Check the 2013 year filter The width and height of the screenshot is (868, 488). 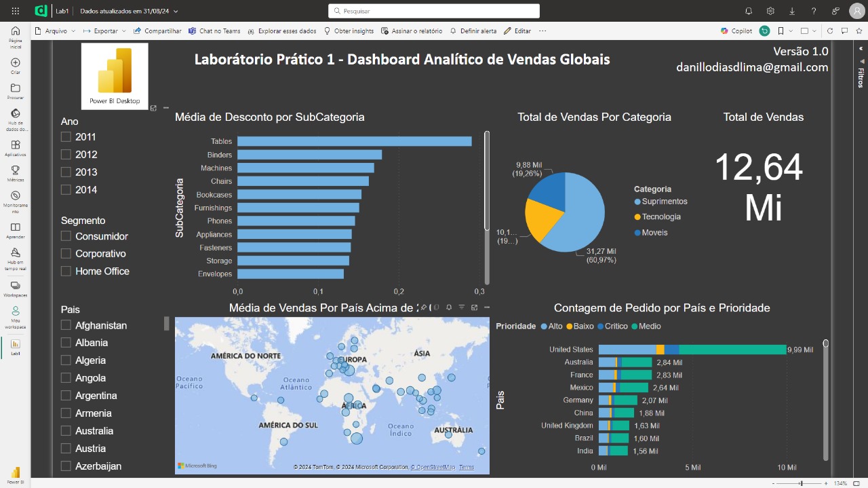coord(66,172)
